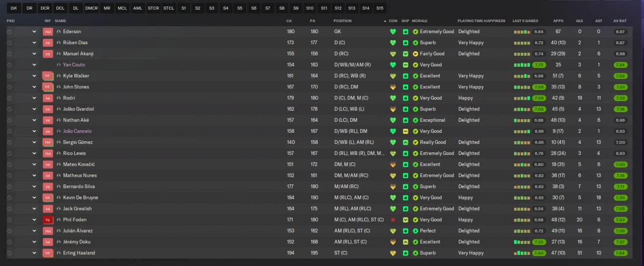644x266 pixels.
Task: Click Ederson's Extremely Good morale arrow icon
Action: point(415,32)
